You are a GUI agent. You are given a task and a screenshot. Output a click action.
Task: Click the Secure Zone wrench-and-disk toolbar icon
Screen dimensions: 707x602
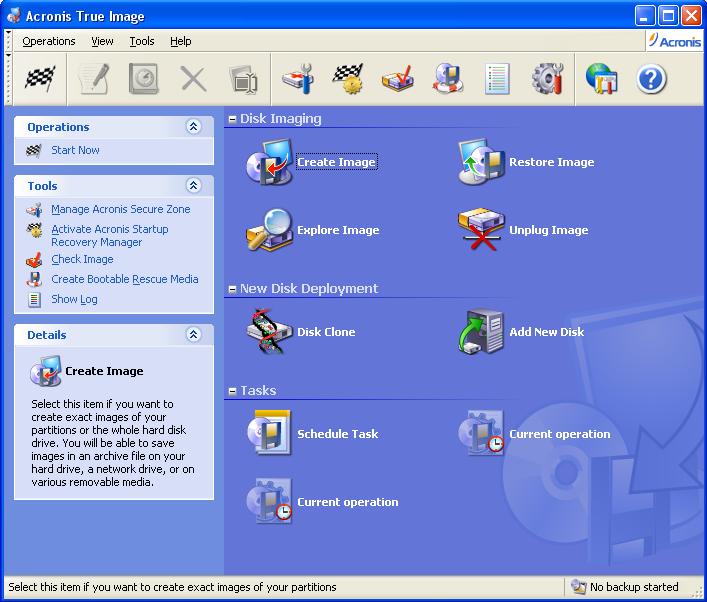(x=298, y=78)
